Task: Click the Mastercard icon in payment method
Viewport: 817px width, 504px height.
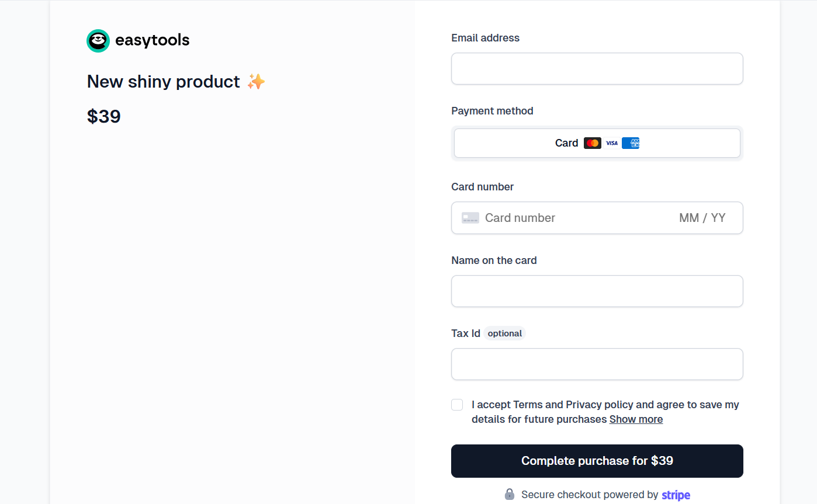Action: point(592,143)
